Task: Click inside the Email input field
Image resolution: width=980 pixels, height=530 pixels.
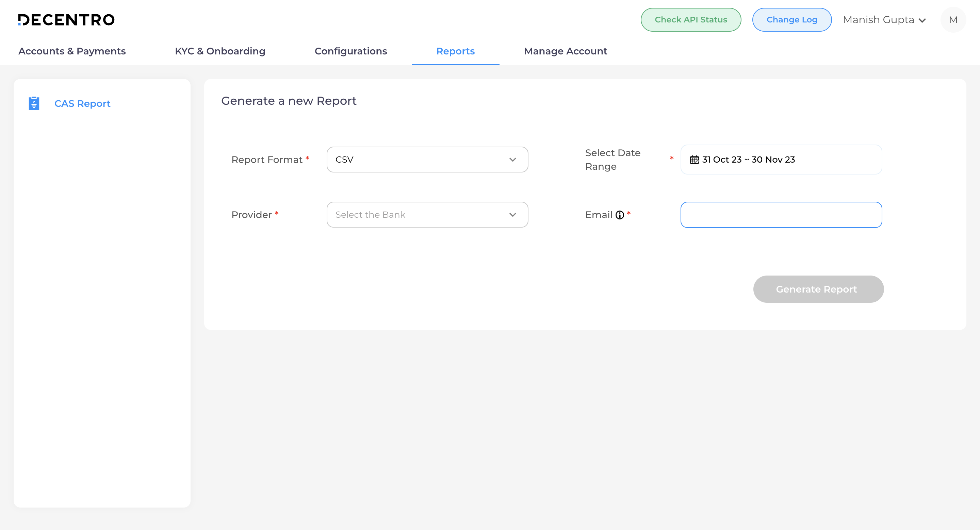Action: click(x=781, y=214)
